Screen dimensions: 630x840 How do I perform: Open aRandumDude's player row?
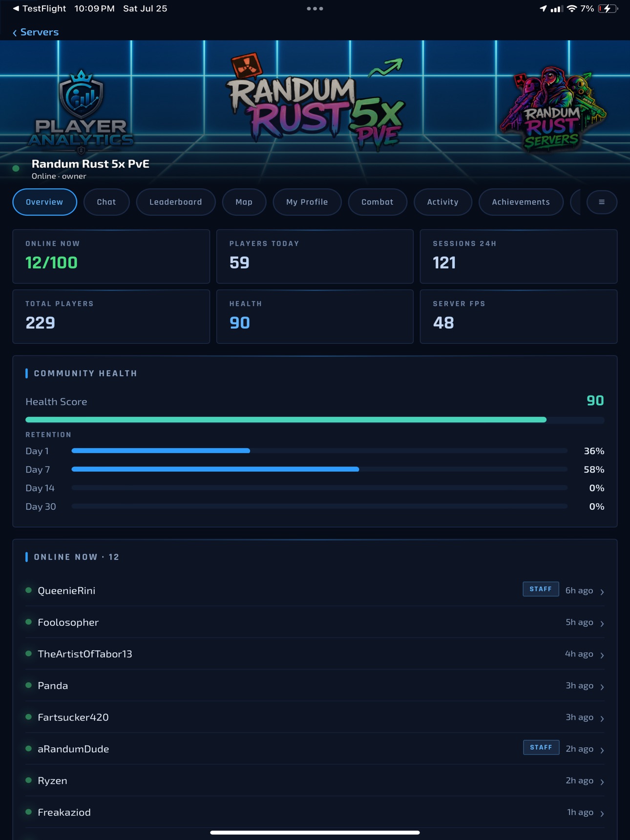[x=315, y=749]
